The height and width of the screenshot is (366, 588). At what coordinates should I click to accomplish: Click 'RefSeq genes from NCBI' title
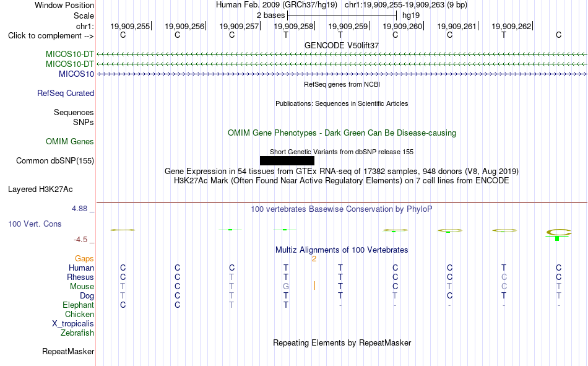(x=342, y=84)
